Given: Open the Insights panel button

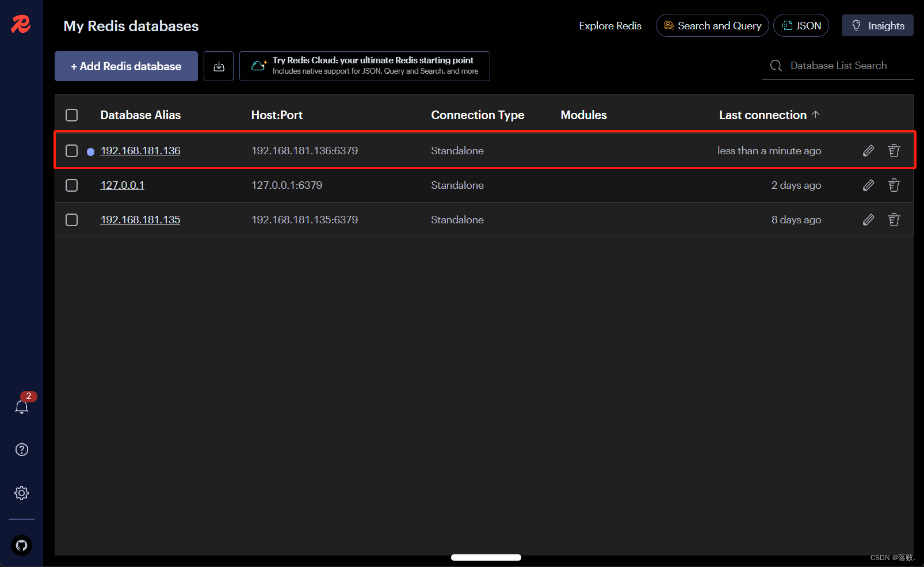Looking at the screenshot, I should coord(877,25).
